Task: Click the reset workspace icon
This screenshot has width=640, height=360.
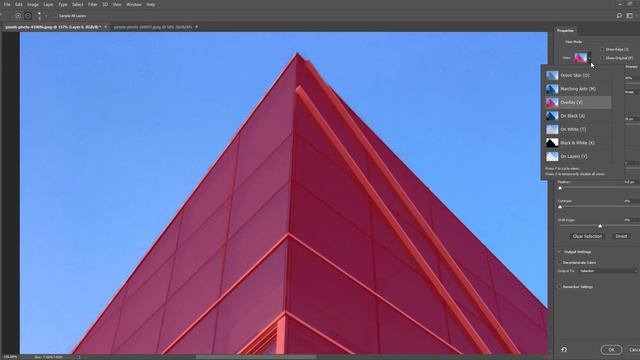Action: (564, 350)
